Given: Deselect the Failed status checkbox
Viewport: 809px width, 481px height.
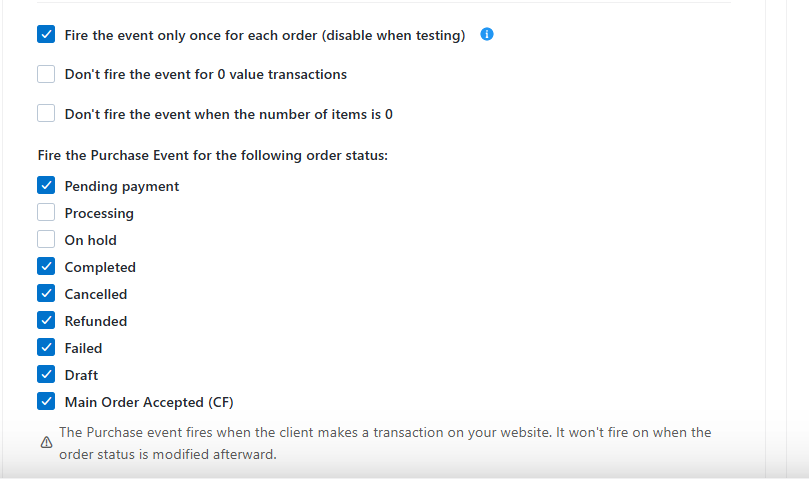Looking at the screenshot, I should [46, 348].
